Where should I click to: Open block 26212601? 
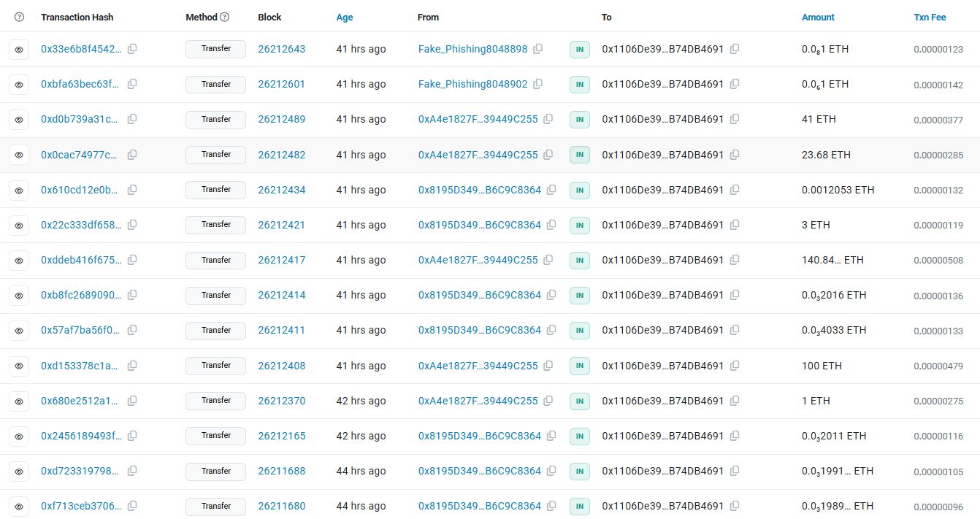point(282,84)
